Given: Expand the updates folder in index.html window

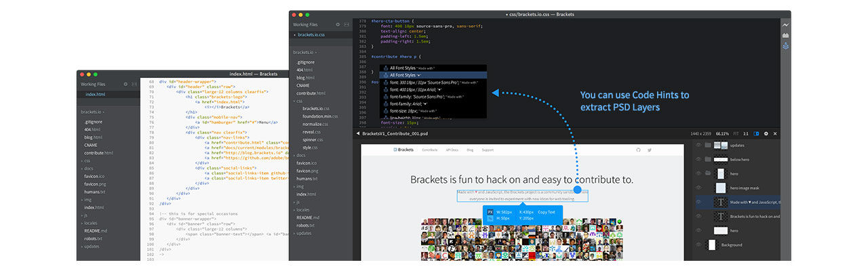Looking at the screenshot, I should point(90,246).
